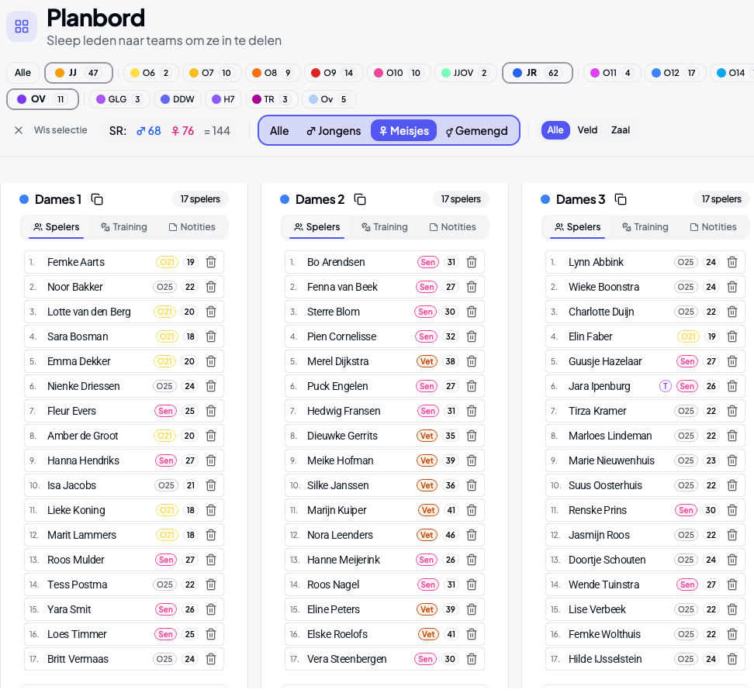
Task: Clear filters with Wis selectie
Action: [51, 130]
